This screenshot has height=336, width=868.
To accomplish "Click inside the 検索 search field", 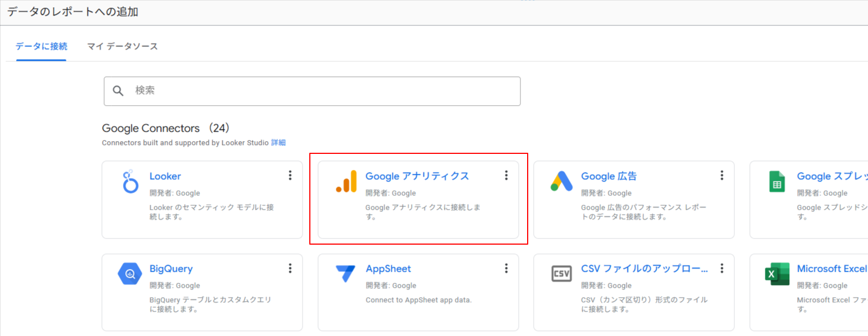I will [312, 91].
